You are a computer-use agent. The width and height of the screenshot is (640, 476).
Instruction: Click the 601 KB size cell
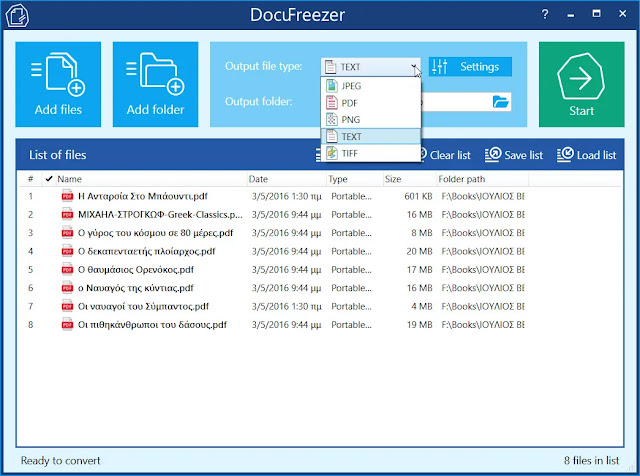[x=418, y=196]
